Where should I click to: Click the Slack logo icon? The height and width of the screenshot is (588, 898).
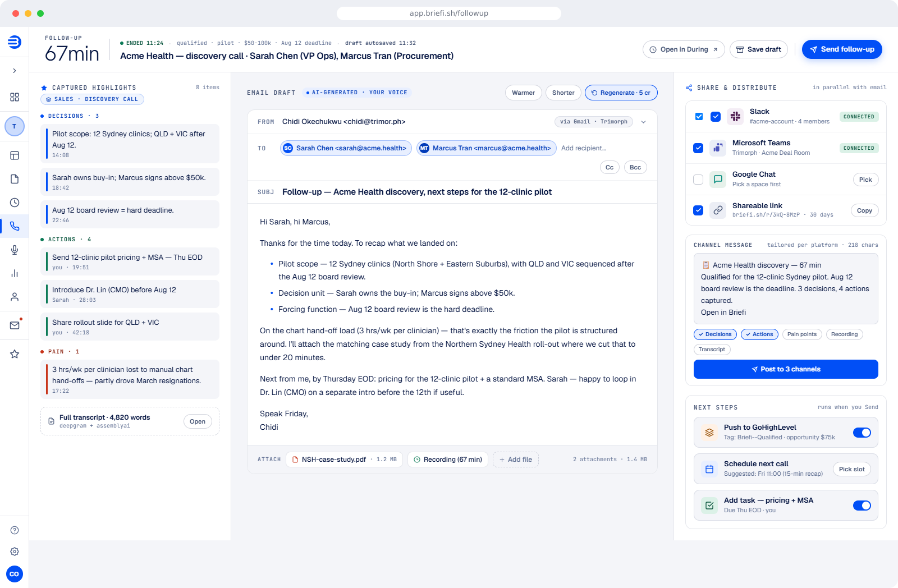click(x=735, y=117)
